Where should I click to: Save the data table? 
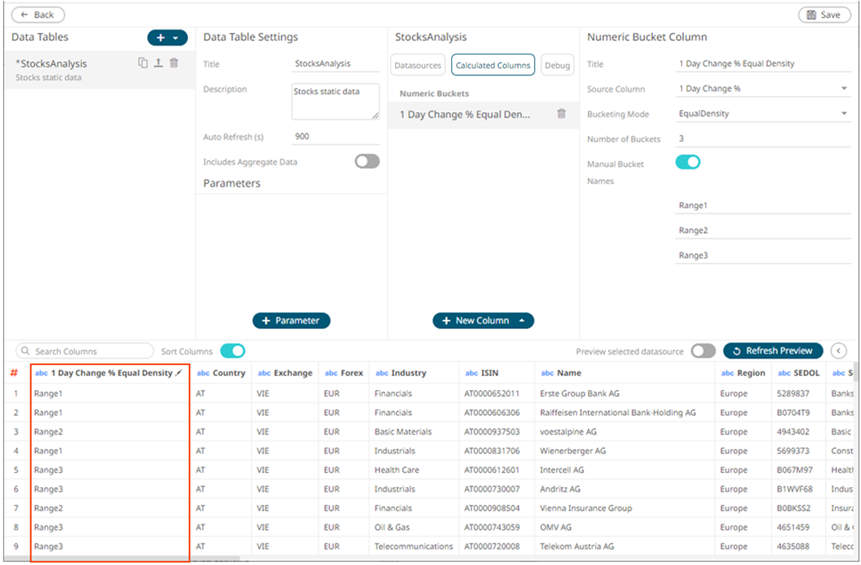coord(824,15)
